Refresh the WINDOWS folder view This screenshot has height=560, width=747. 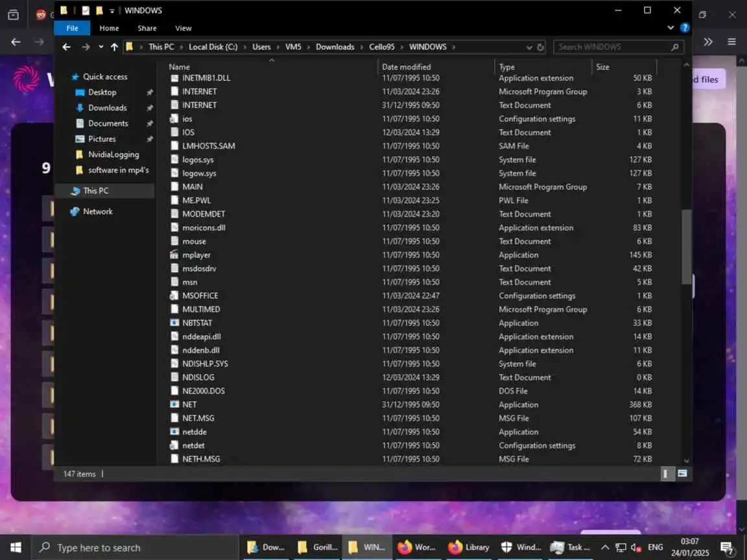540,47
